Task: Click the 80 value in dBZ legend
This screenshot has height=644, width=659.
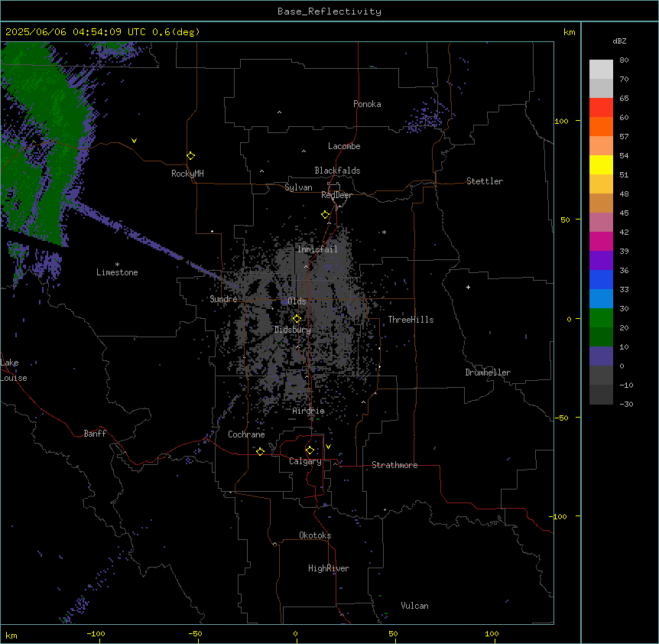Action: point(624,60)
